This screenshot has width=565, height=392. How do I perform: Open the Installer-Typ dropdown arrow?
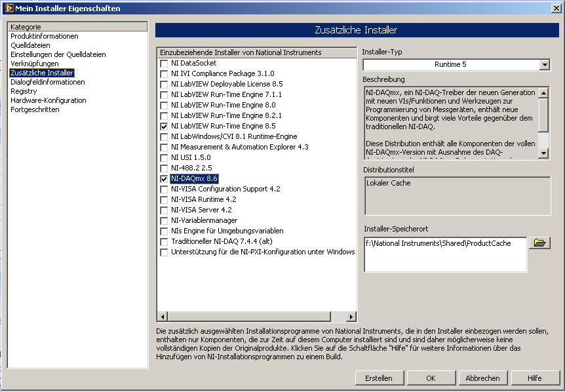coord(545,64)
